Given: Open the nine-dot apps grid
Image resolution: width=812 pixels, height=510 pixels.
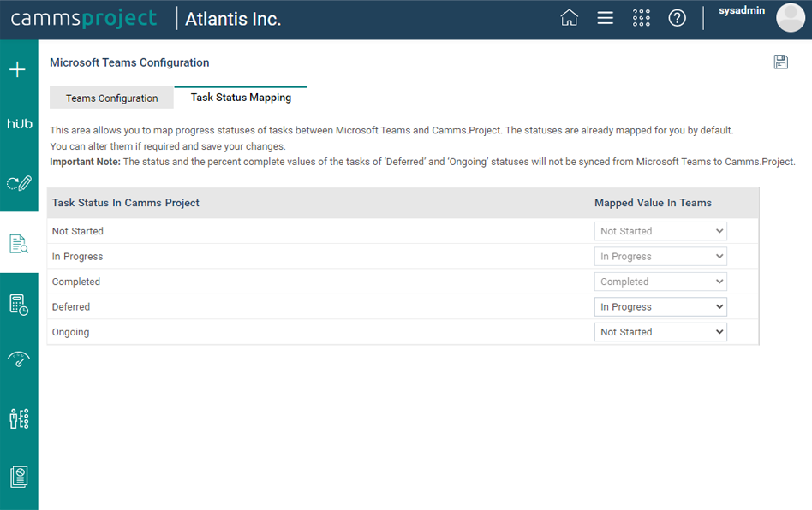Looking at the screenshot, I should (641, 18).
